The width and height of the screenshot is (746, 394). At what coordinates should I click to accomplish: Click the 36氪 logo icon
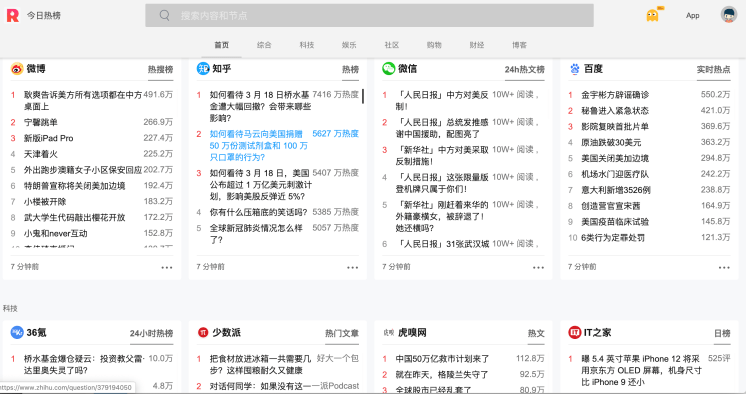(17, 332)
